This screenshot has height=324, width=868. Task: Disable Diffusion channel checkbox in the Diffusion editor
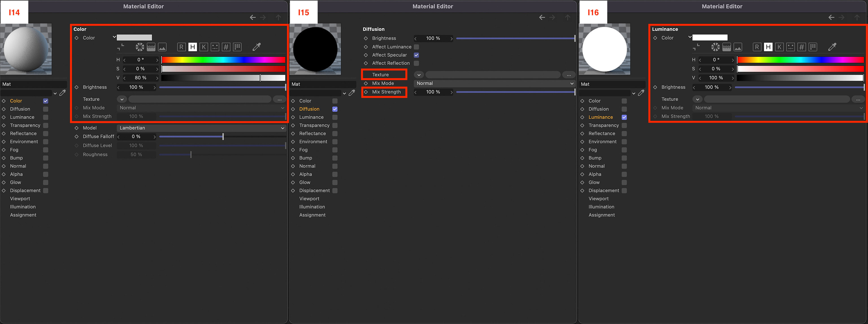(335, 109)
